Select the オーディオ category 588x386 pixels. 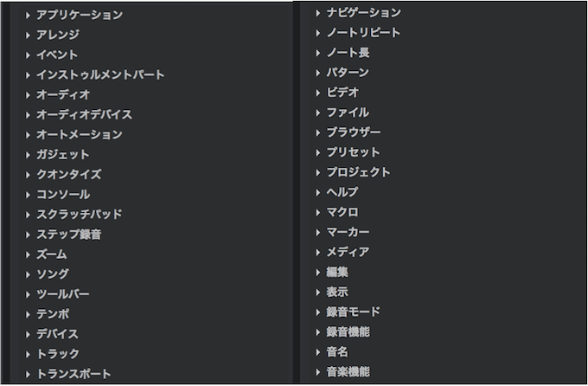coord(63,94)
